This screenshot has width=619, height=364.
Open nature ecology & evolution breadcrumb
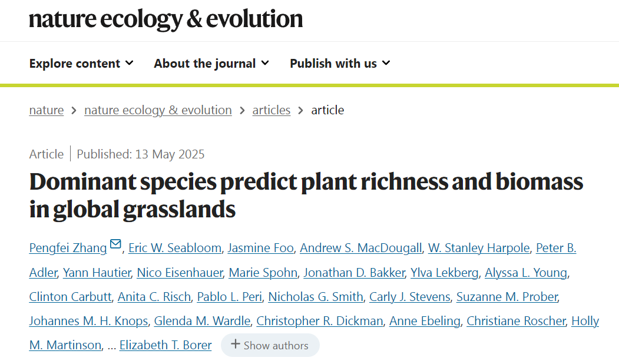[158, 110]
